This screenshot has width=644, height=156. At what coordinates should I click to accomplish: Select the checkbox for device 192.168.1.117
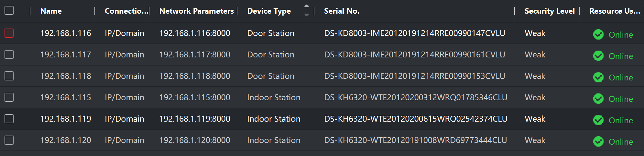[x=9, y=54]
